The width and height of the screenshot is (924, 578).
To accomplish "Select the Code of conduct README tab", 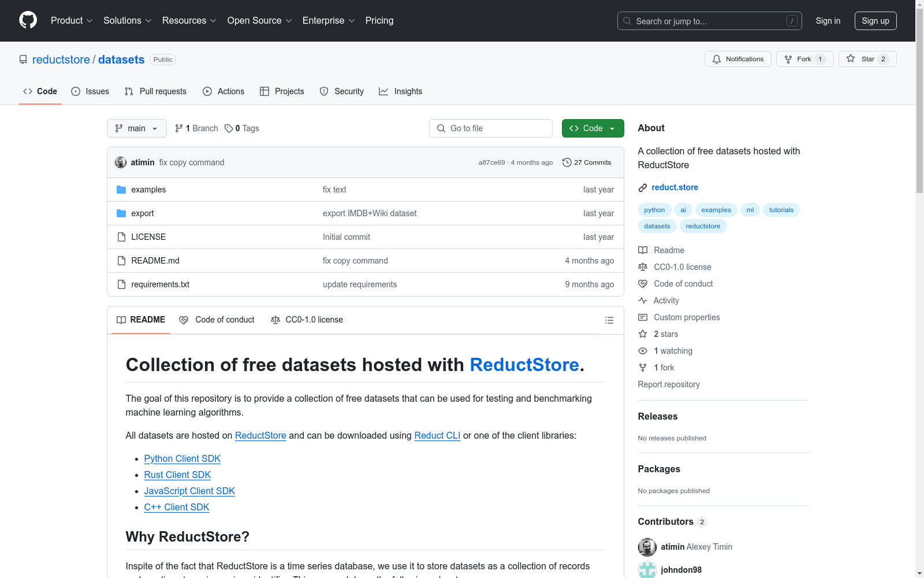I will [x=217, y=320].
